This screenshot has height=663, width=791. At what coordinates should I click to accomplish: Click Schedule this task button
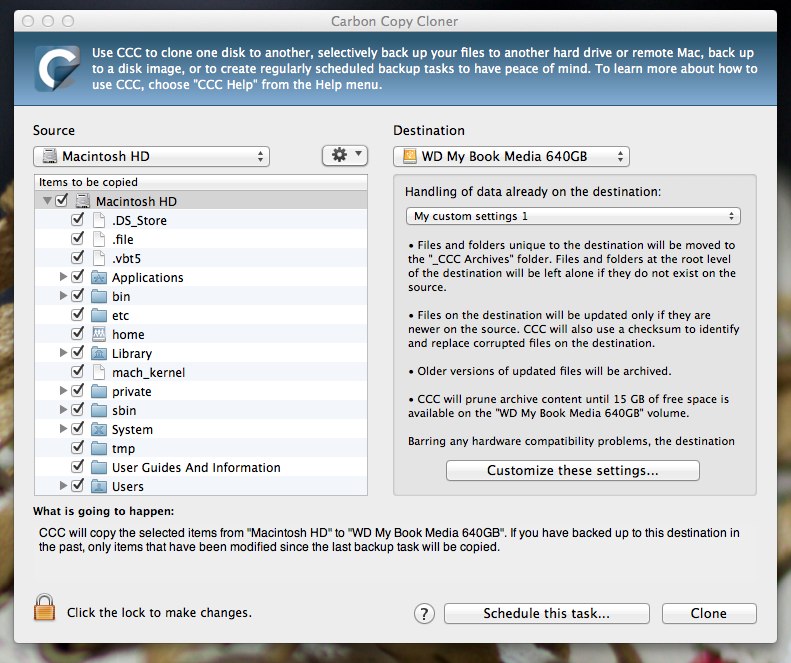pos(546,614)
